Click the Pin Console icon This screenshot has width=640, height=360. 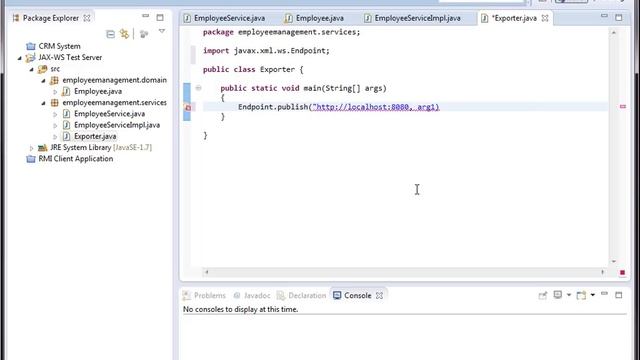542,295
